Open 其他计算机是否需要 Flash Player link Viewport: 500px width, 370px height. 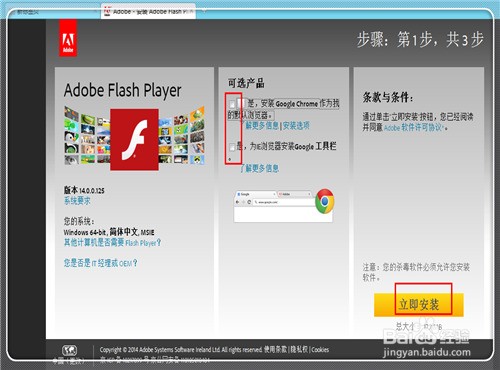112,242
